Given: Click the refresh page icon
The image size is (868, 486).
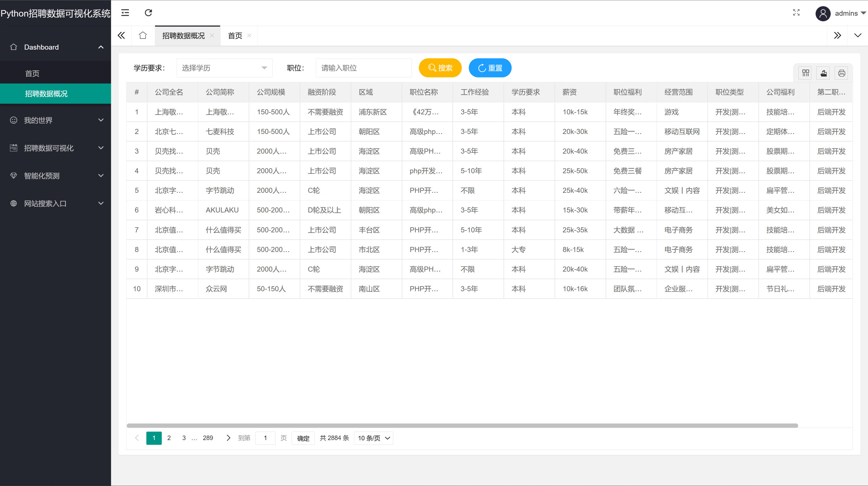Looking at the screenshot, I should pyautogui.click(x=148, y=13).
